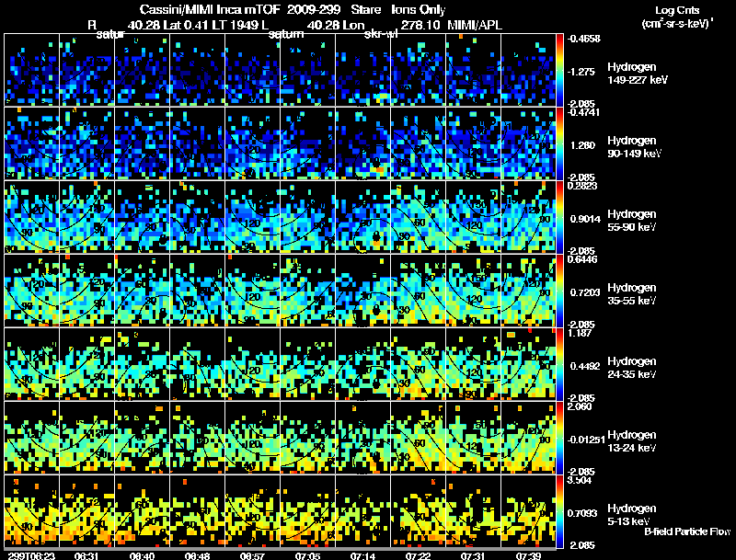Select the 149-227 keV image above 06:23
This screenshot has height=560, width=736.
32,70
